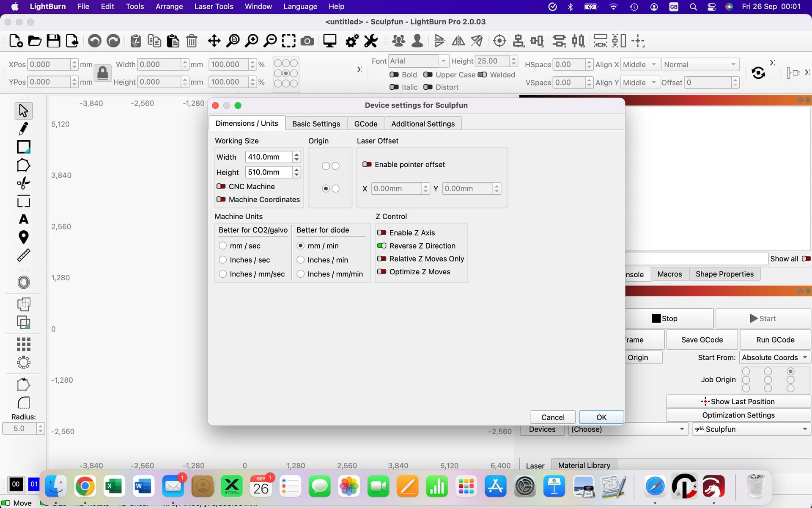Screen dimensions: 812x508
Task: Switch to the GCode settings tab
Action: (x=366, y=123)
